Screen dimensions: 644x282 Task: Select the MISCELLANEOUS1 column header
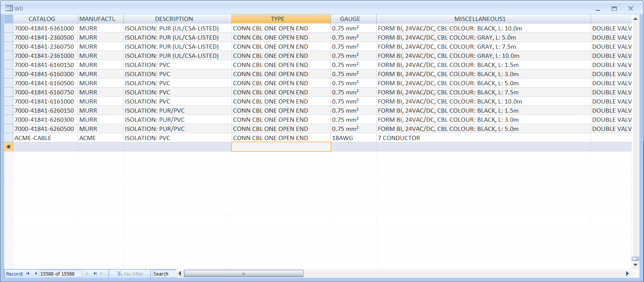coord(484,19)
